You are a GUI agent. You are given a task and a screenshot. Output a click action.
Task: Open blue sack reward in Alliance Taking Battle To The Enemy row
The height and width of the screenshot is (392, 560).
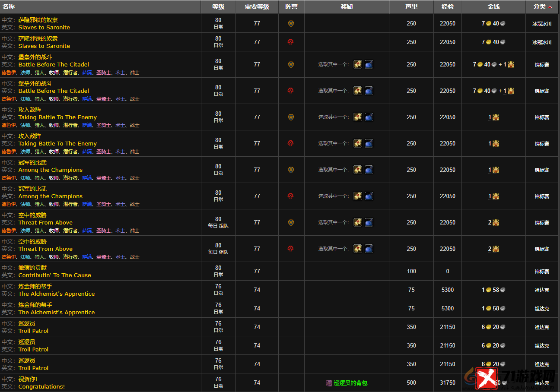[x=369, y=117]
